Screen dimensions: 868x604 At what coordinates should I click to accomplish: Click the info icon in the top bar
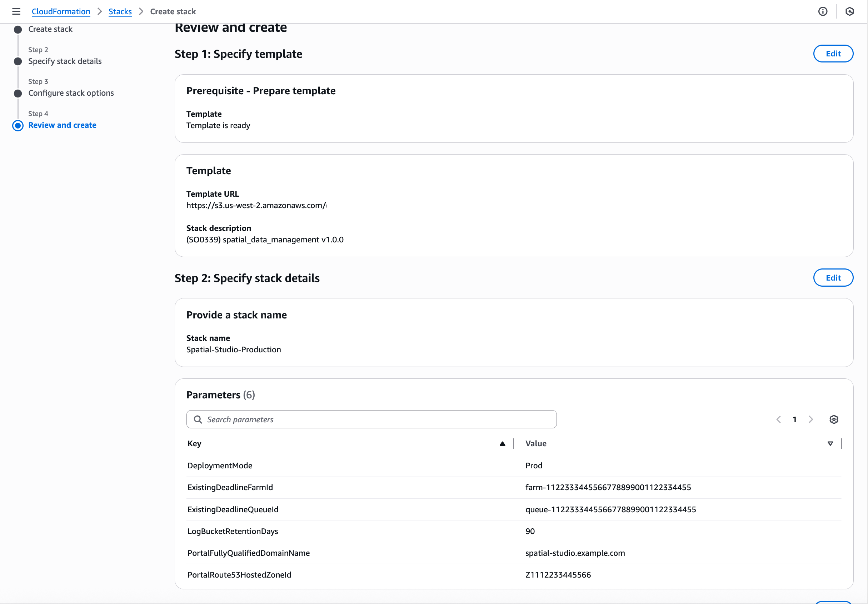click(823, 11)
